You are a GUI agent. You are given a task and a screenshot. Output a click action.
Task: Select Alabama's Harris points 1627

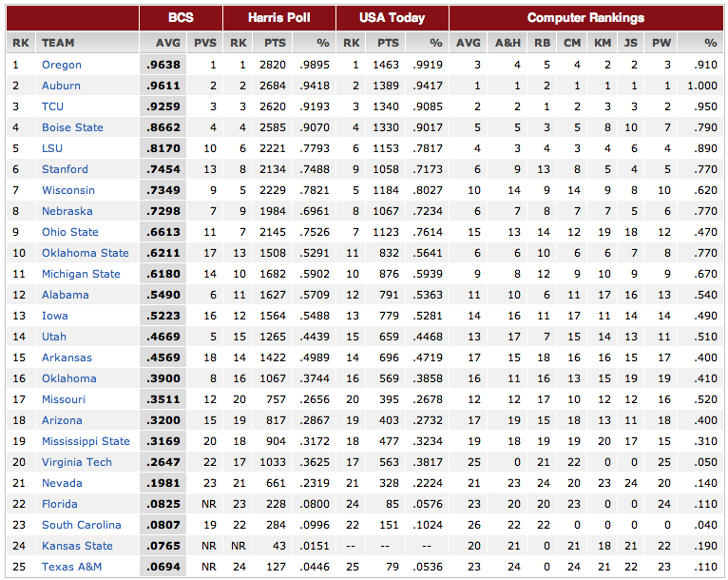coord(273,295)
